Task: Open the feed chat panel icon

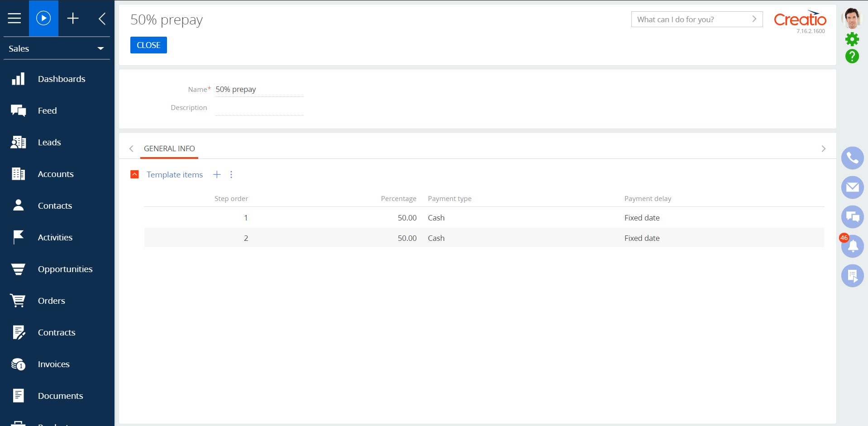Action: [852, 217]
